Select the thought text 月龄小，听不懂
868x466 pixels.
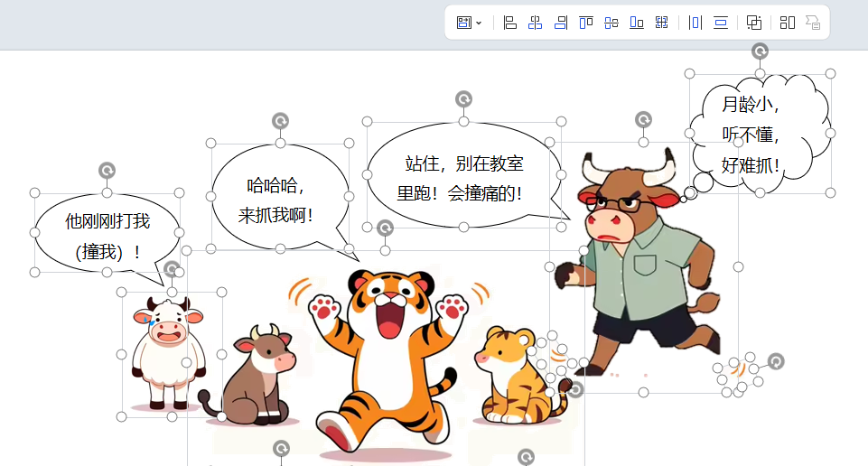click(751, 119)
